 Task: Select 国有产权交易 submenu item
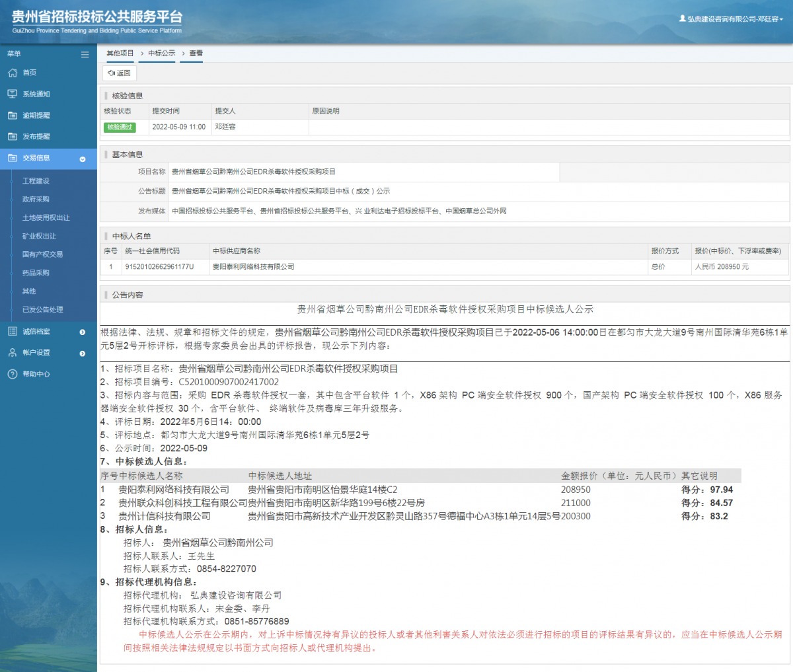click(42, 254)
